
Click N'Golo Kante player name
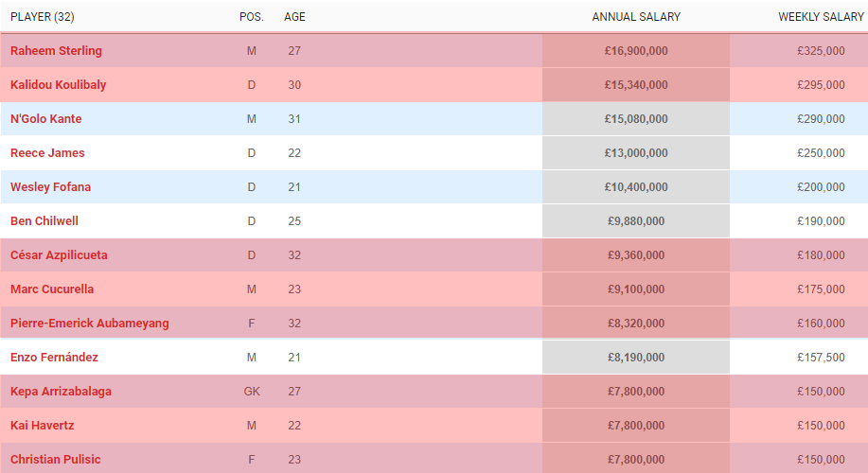(46, 119)
